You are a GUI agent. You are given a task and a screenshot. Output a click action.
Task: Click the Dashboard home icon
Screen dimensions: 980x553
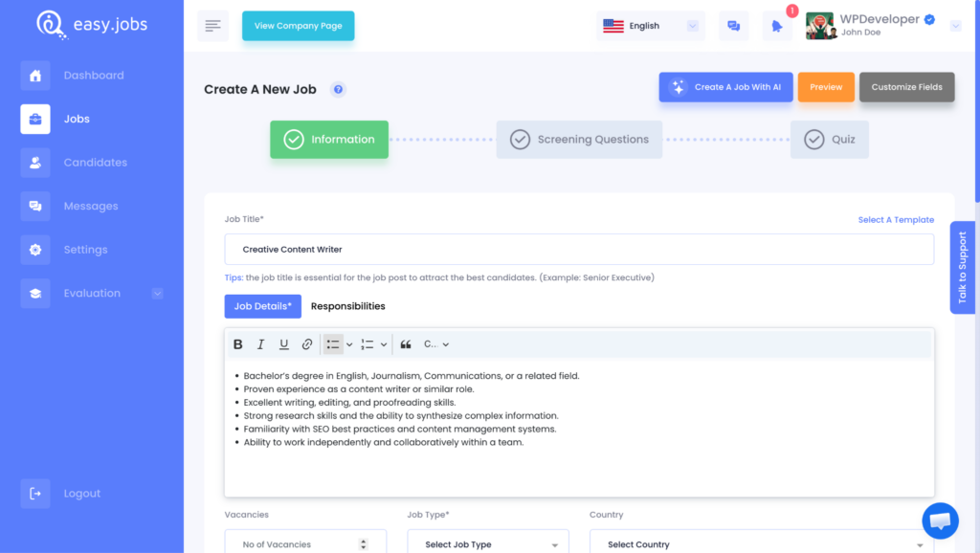click(35, 76)
